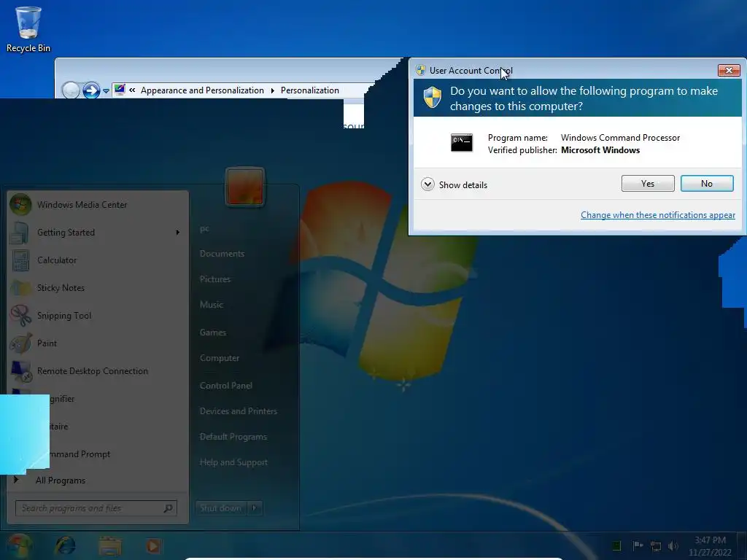Click the Microsoft Windows verified publisher text
The image size is (747, 560).
(600, 150)
